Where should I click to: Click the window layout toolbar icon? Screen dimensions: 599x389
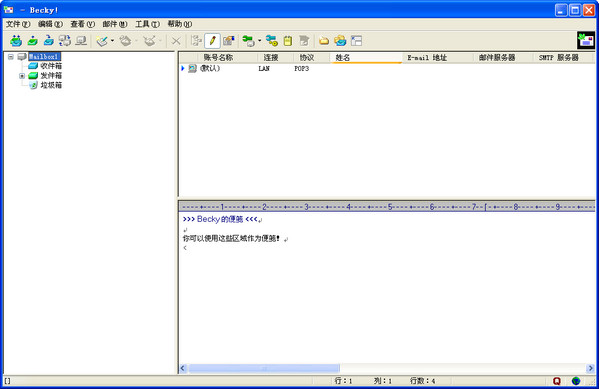(x=356, y=41)
